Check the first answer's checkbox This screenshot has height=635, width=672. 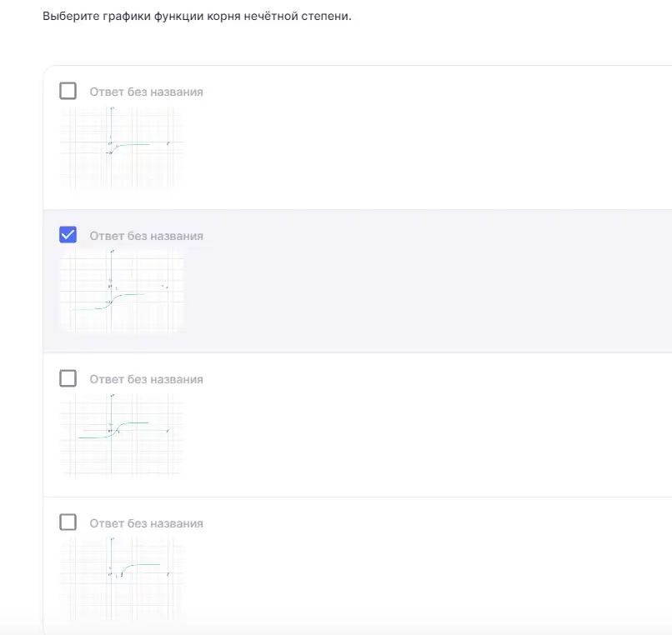(68, 91)
